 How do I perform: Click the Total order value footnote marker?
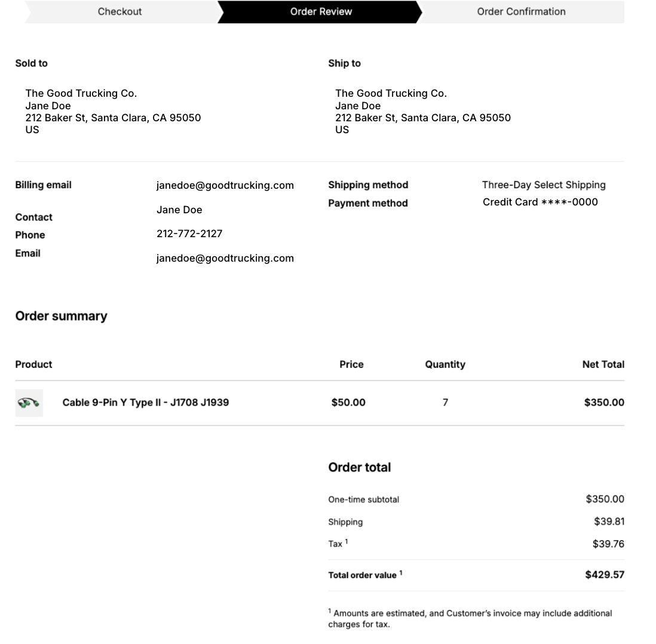click(401, 573)
